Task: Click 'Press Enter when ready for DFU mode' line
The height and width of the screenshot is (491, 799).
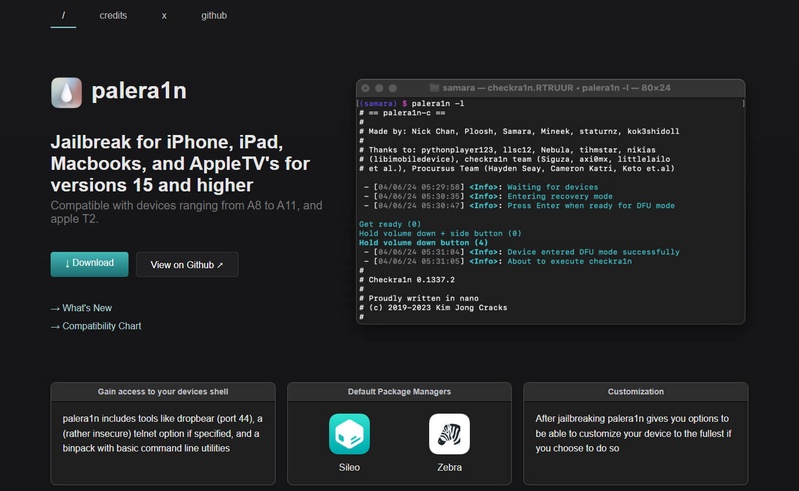Action: (x=519, y=206)
